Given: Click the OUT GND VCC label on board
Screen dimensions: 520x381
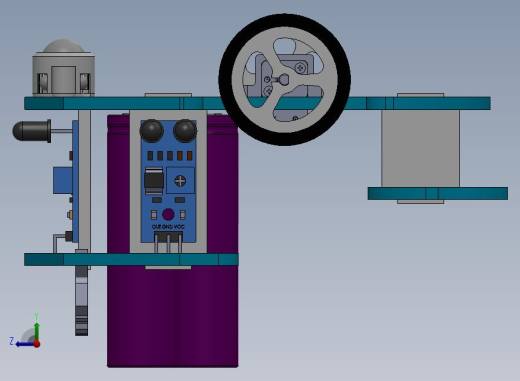Looking at the screenshot, I should click(168, 227).
